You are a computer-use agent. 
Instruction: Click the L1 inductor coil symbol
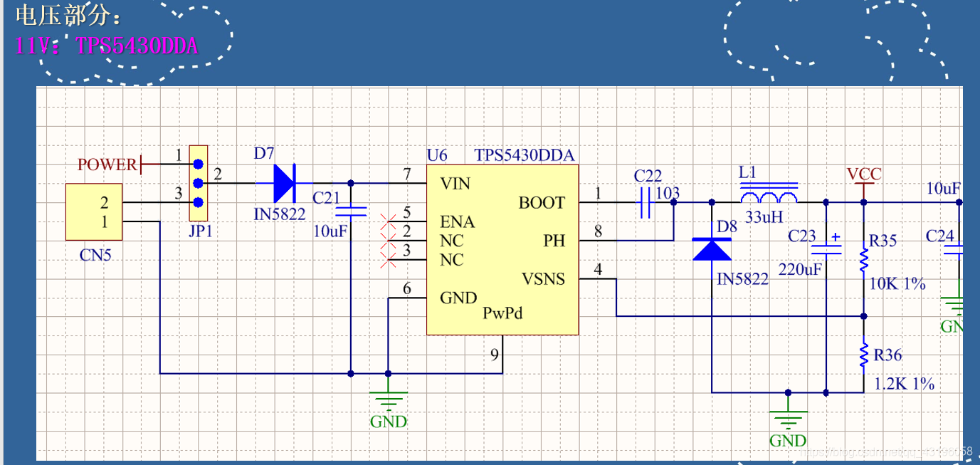(x=769, y=194)
